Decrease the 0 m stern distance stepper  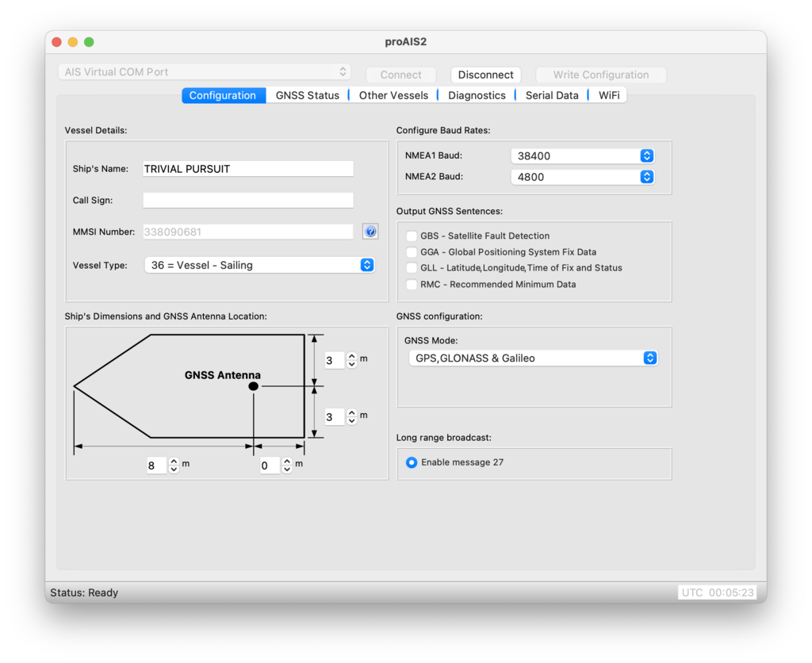point(287,469)
